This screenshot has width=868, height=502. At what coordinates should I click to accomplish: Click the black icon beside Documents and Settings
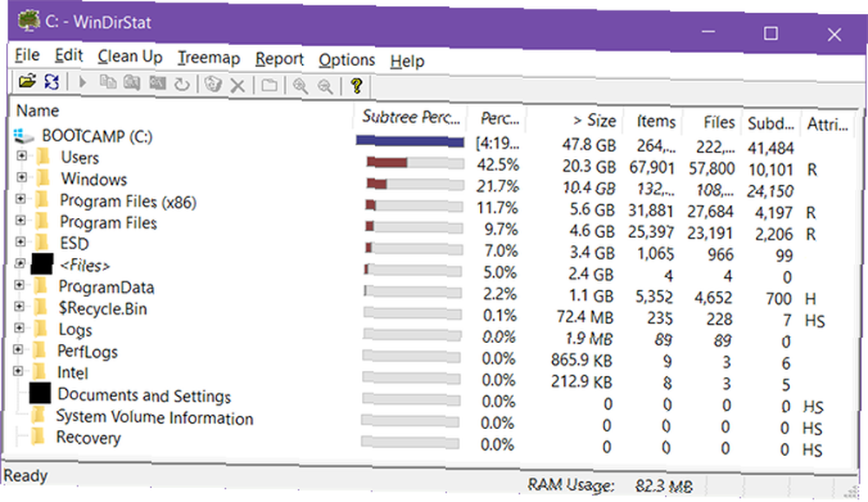40,393
